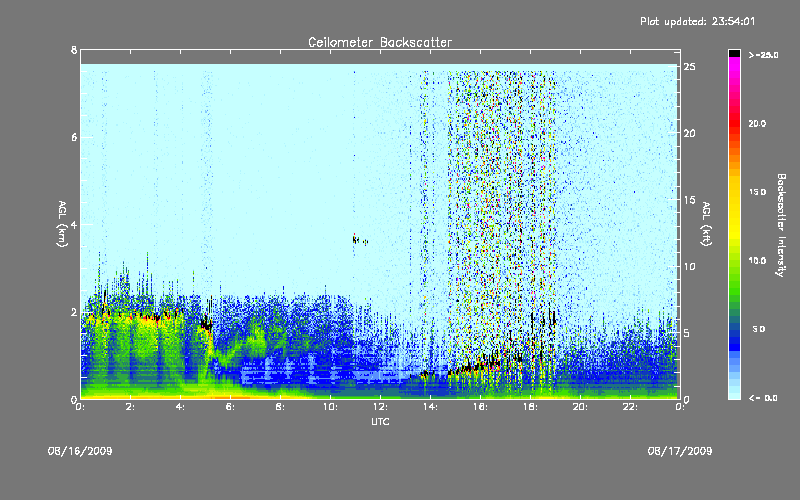The image size is (800, 500).
Task: Click the 2 km tick label on left axis
Action: [x=74, y=312]
